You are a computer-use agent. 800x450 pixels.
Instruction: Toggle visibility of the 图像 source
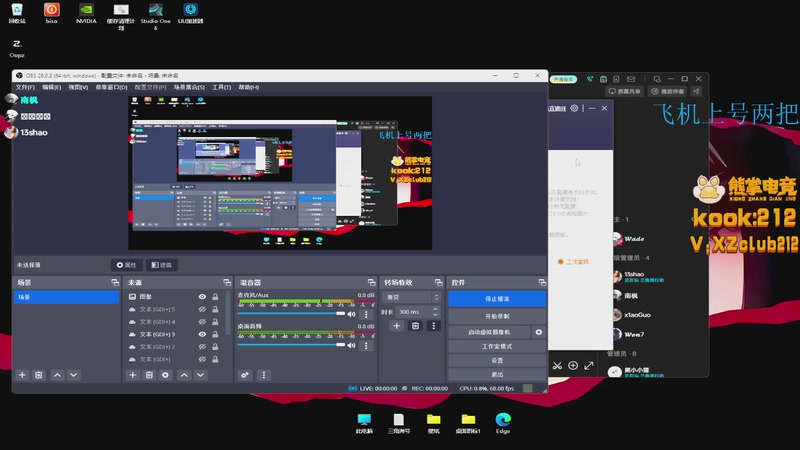click(x=202, y=297)
